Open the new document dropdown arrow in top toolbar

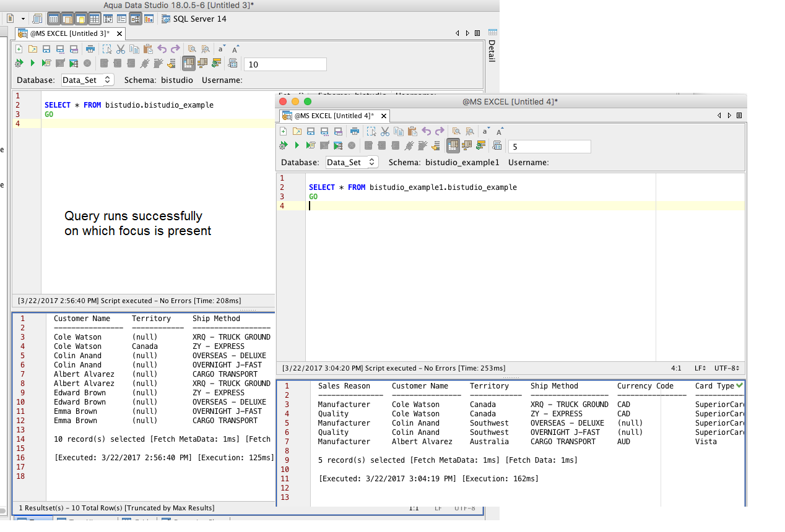click(x=22, y=19)
